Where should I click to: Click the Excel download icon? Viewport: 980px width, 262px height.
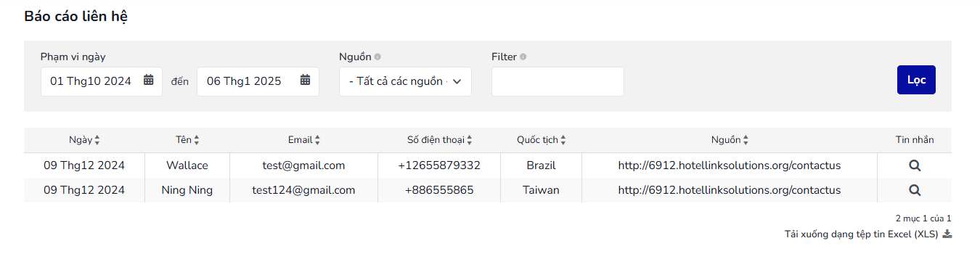click(x=947, y=234)
